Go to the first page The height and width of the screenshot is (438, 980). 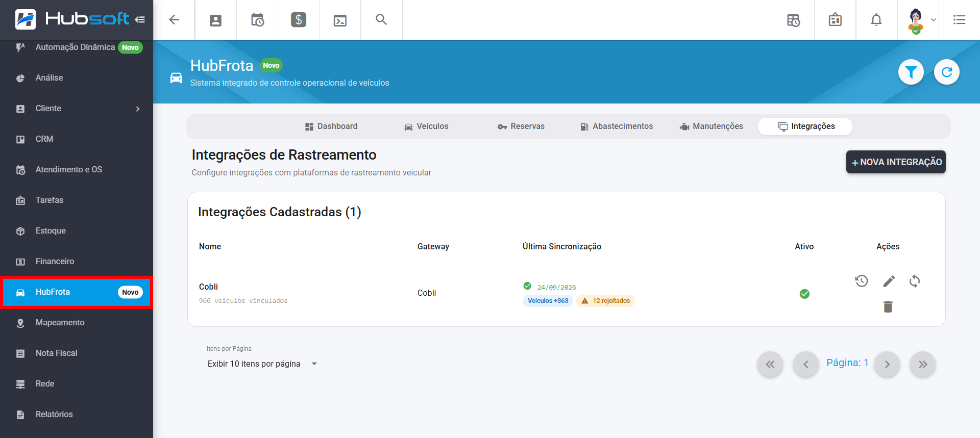770,364
